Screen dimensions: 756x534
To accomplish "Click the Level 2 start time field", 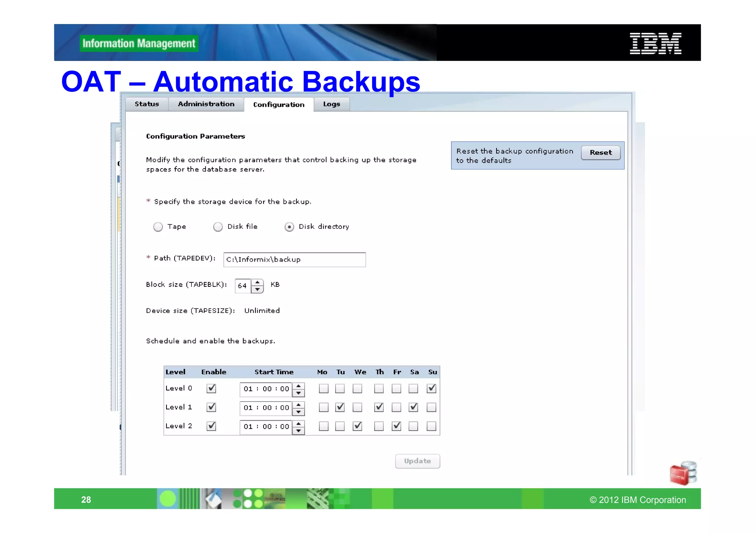I will pos(266,427).
